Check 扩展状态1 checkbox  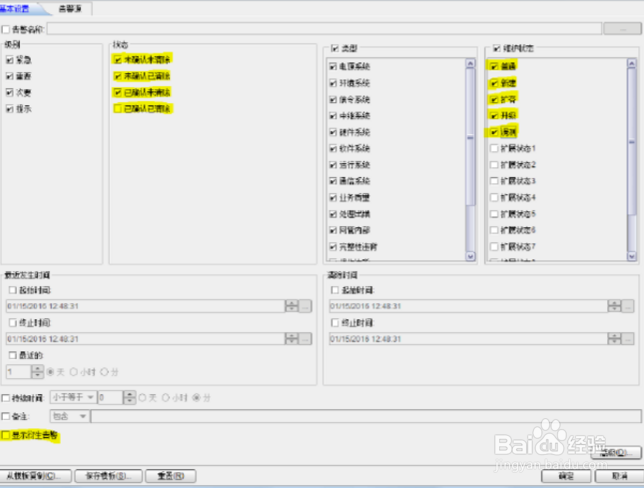pyautogui.click(x=494, y=148)
